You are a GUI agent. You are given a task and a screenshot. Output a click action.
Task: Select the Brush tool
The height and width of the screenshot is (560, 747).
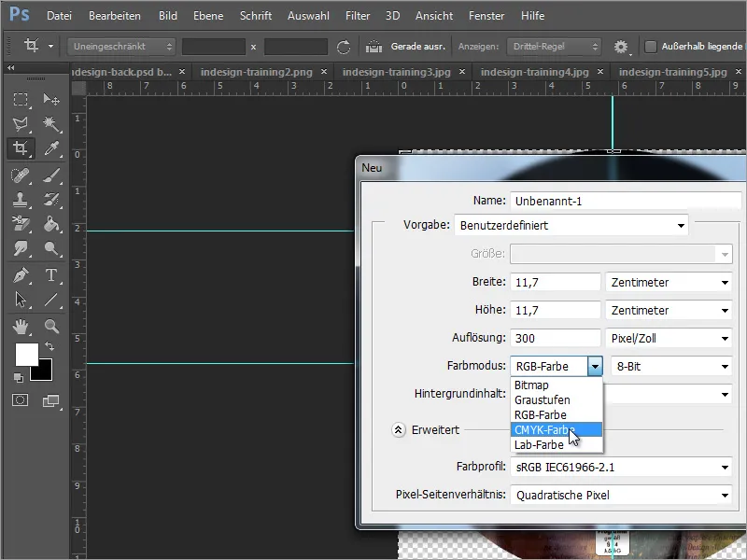pos(51,175)
